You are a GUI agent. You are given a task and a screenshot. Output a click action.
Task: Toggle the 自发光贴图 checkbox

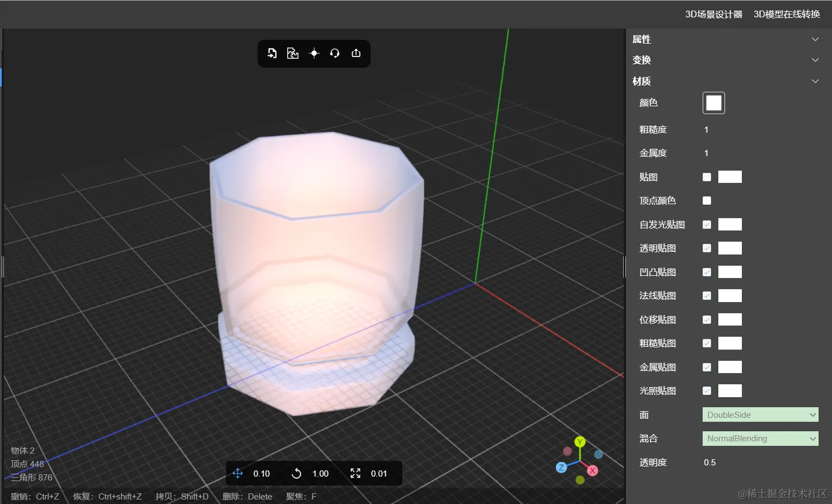tap(707, 224)
